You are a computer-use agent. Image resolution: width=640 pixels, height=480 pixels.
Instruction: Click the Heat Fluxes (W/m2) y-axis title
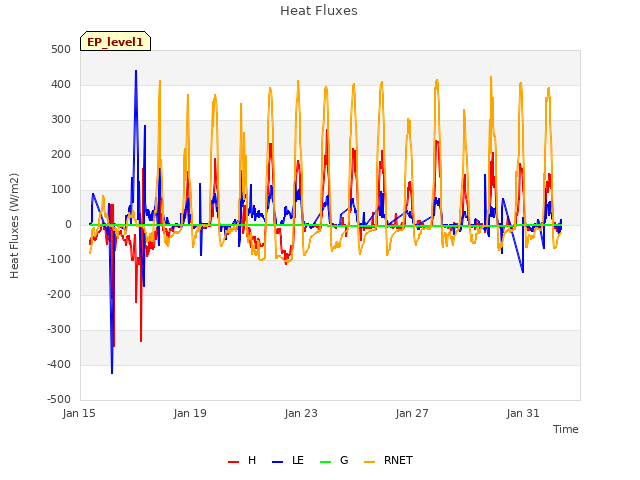pos(14,226)
